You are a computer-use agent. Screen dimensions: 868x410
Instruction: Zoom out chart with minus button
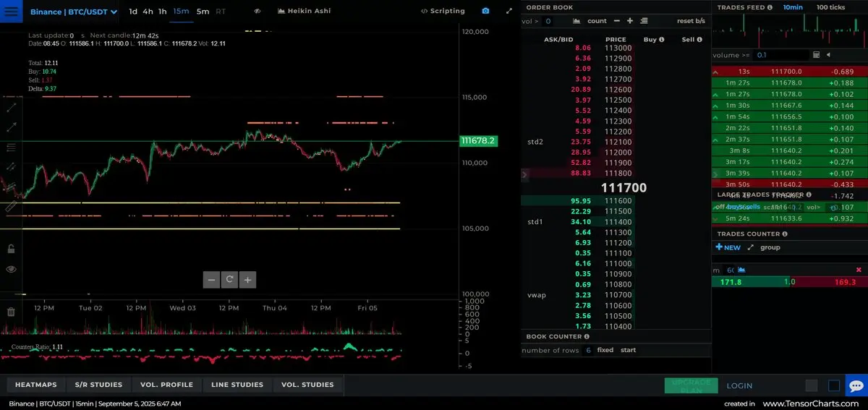coord(211,280)
